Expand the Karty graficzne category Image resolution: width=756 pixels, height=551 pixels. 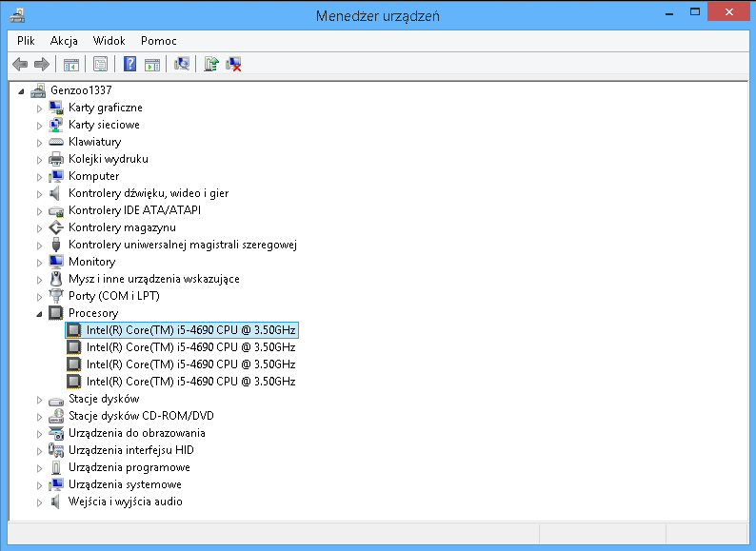tap(40, 108)
